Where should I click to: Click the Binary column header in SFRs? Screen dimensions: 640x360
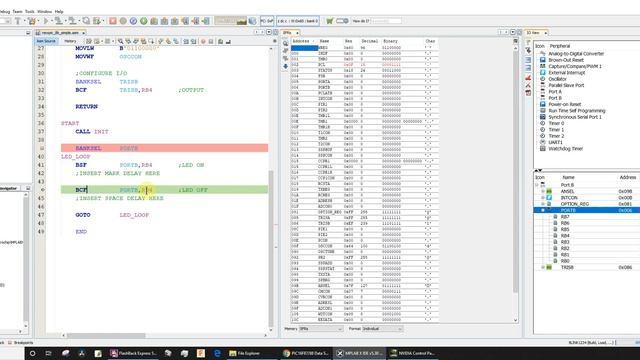[390, 41]
